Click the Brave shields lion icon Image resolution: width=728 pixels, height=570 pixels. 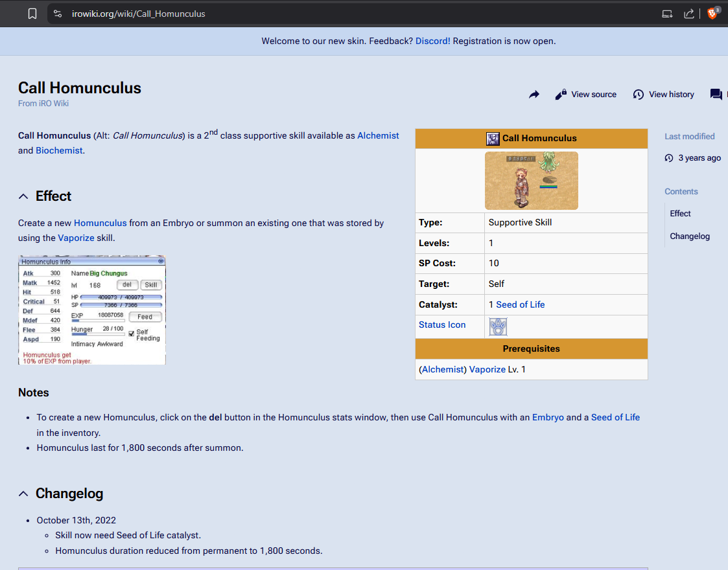click(712, 14)
